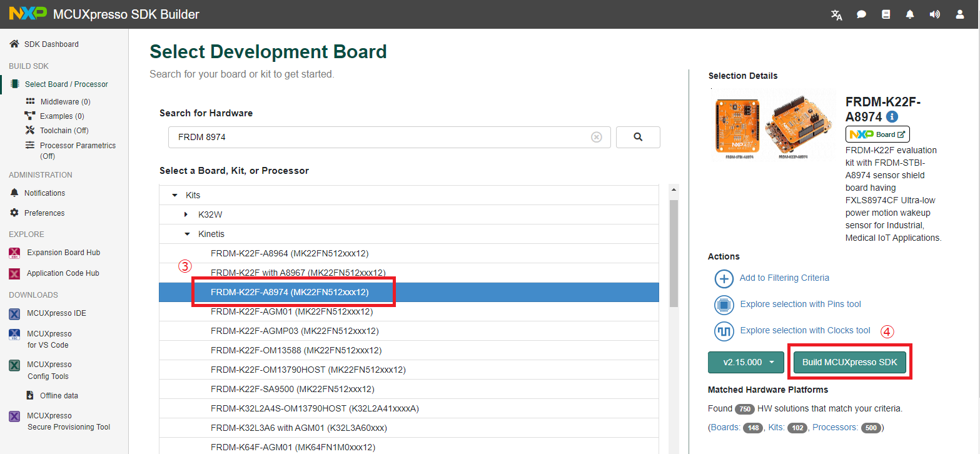Clear the hardware search field text
980x454 pixels.
click(x=596, y=137)
